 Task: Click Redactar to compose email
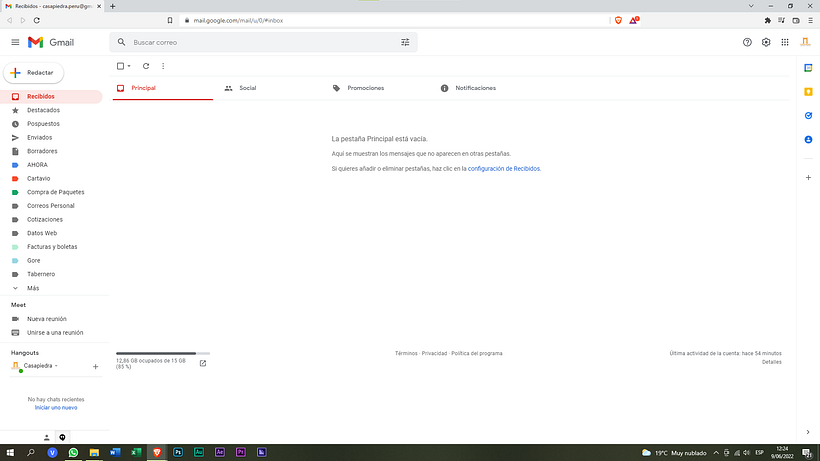pyautogui.click(x=33, y=73)
